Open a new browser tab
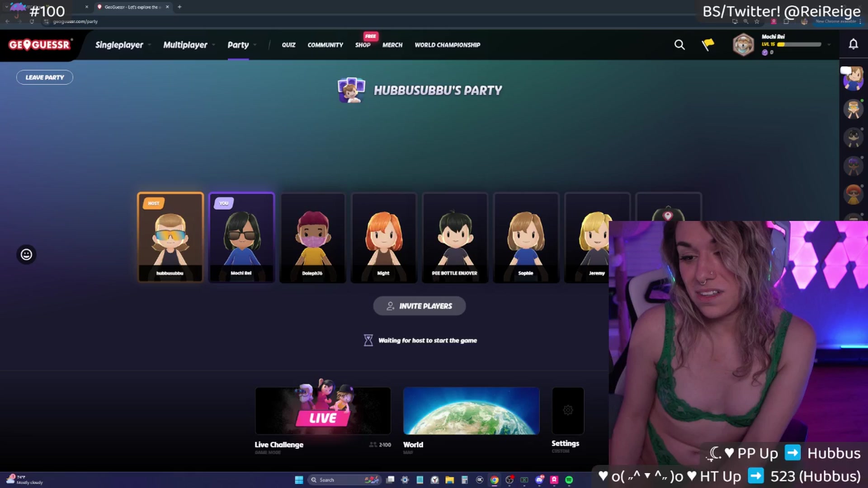 click(179, 7)
